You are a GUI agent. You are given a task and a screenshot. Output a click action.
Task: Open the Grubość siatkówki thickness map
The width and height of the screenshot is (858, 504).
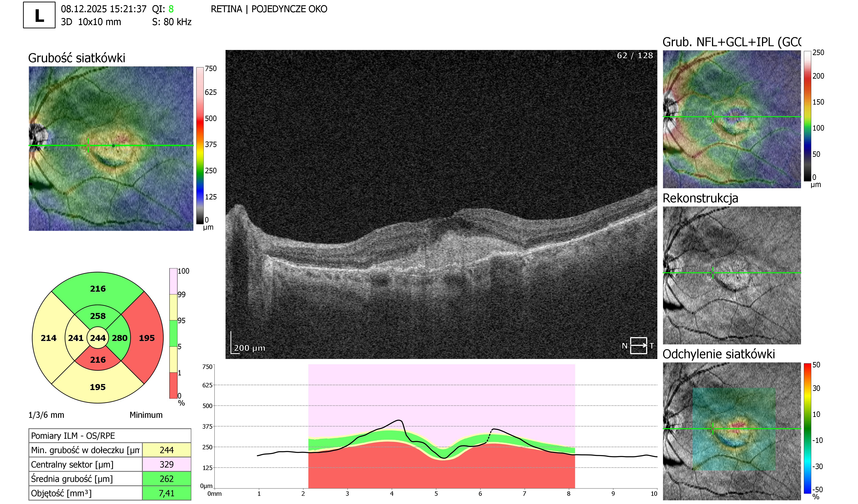click(111, 149)
